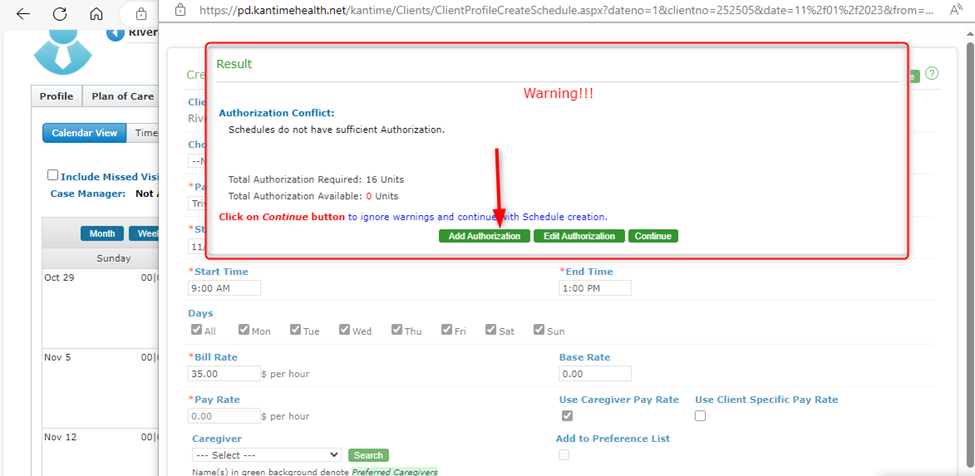The width and height of the screenshot is (975, 476).
Task: Uncheck the Sun day checkbox
Action: coord(539,330)
